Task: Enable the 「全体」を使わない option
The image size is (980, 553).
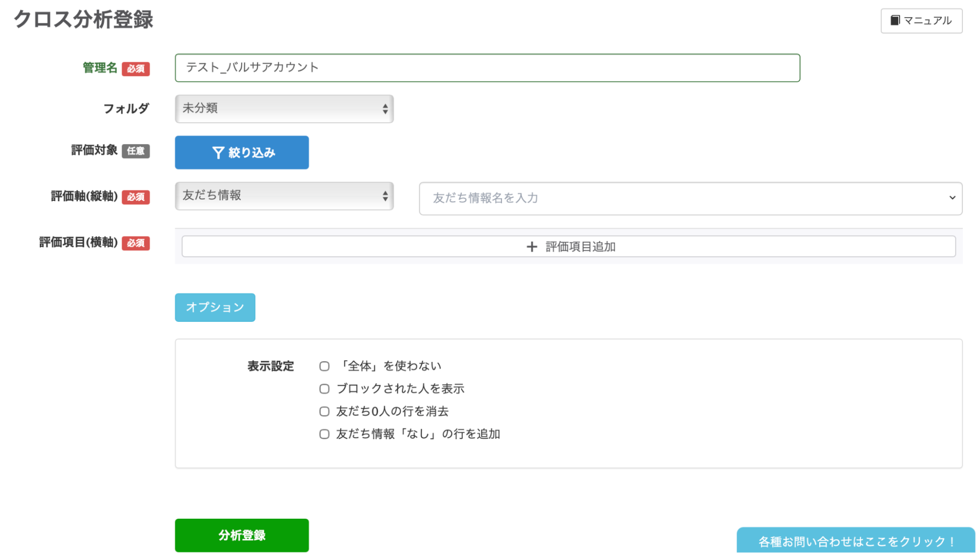Action: pos(324,366)
